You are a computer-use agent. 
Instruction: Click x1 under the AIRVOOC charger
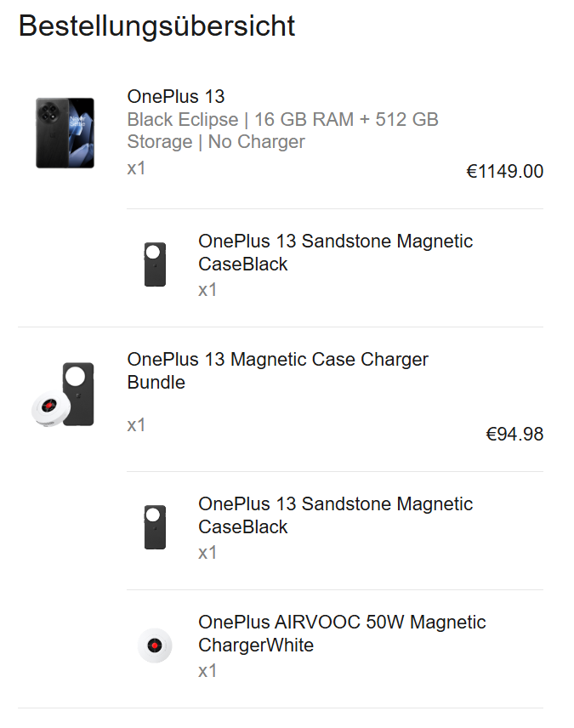click(207, 671)
